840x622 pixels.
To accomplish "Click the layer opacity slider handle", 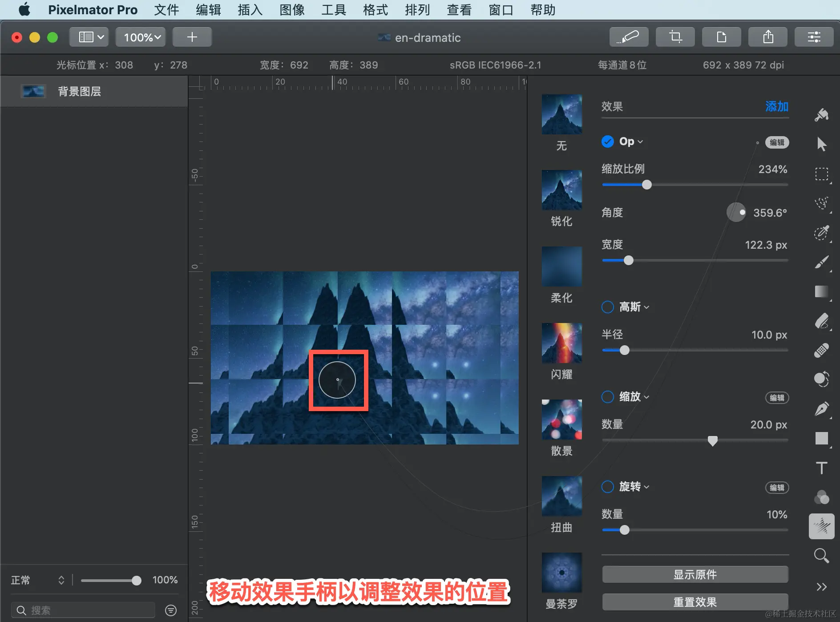I will pyautogui.click(x=137, y=580).
